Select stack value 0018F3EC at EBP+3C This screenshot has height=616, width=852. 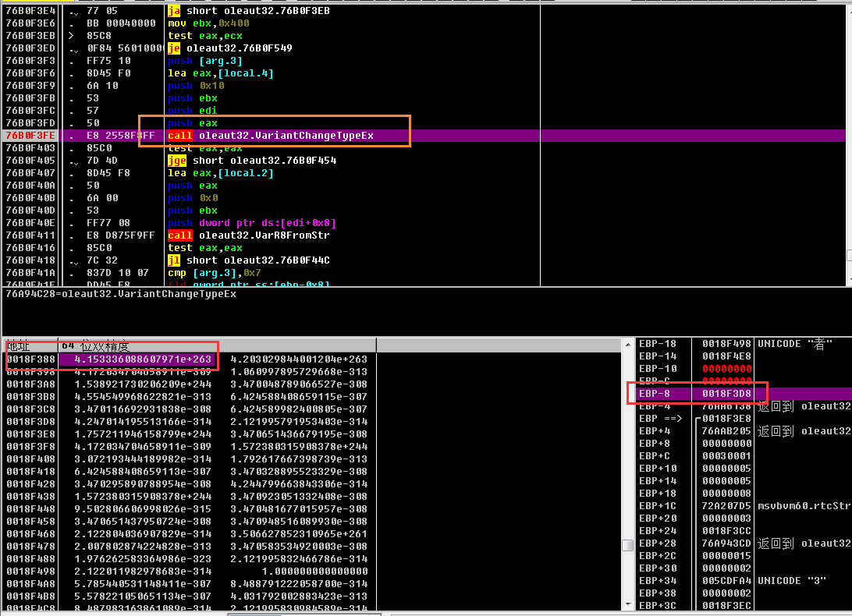726,606
